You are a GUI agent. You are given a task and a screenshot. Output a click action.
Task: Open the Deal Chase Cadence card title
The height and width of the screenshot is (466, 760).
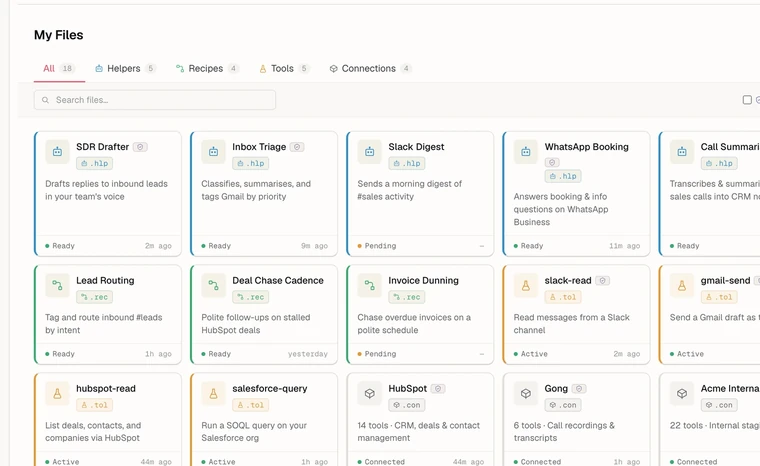(x=278, y=280)
